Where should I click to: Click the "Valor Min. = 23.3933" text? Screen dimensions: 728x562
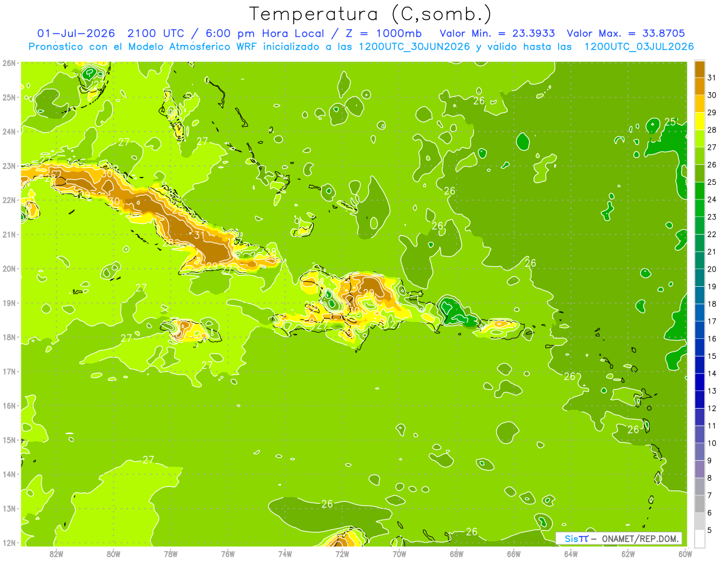[497, 33]
